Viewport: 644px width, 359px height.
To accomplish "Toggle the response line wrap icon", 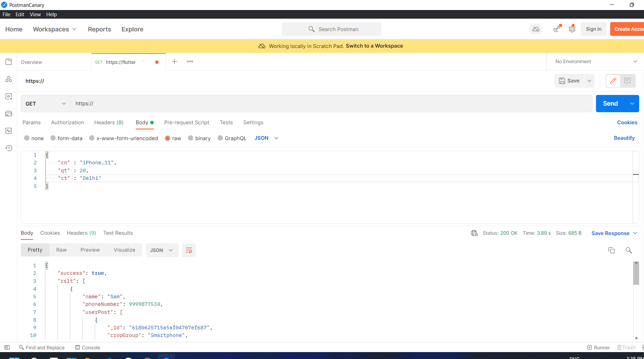I will tap(189, 250).
